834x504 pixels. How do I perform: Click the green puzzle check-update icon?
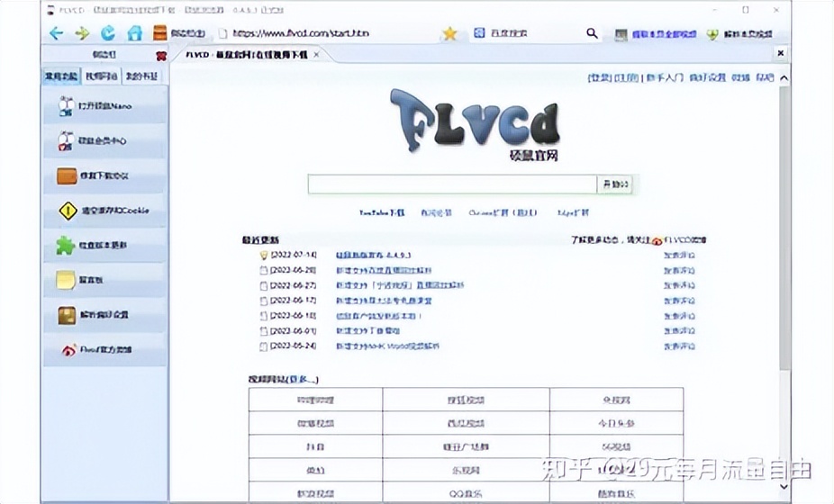click(x=66, y=246)
